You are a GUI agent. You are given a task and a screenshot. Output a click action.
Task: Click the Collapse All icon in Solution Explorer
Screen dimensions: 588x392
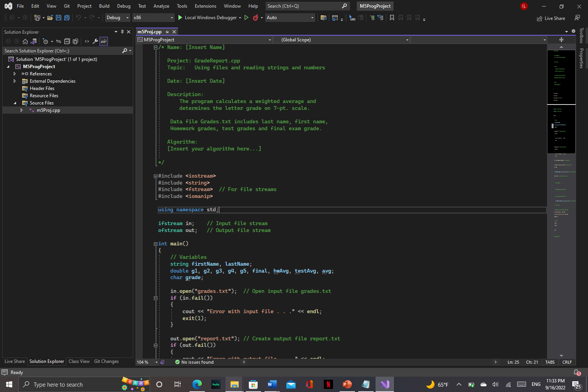67,41
